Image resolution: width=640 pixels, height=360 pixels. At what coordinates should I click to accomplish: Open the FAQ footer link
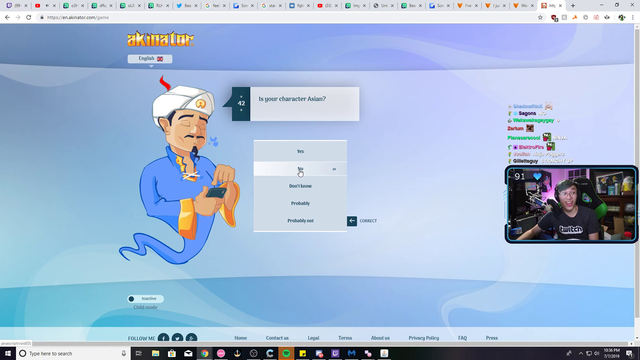click(462, 338)
